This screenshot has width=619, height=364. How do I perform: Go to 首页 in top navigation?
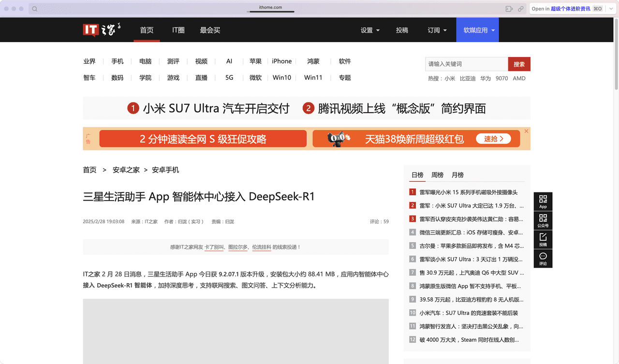[147, 30]
